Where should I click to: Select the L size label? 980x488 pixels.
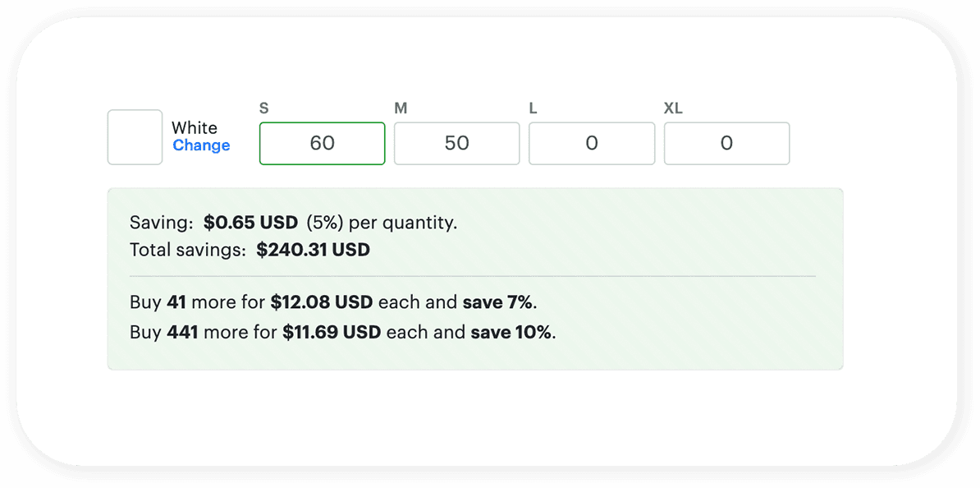[533, 107]
